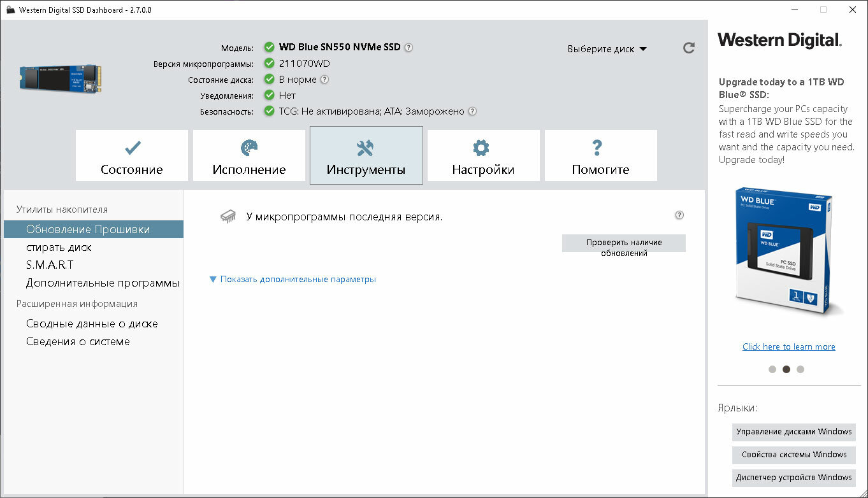The width and height of the screenshot is (868, 498).
Task: Select the second (active) carousel dot
Action: (x=786, y=369)
